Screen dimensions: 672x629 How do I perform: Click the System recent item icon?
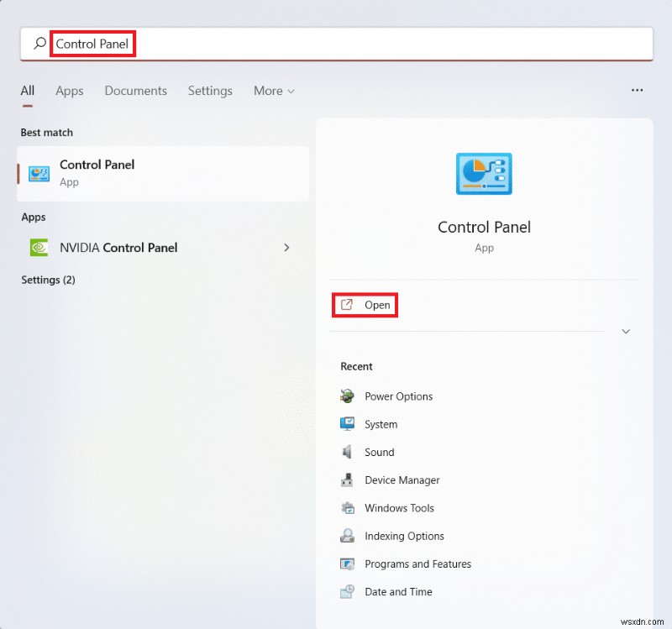348,424
